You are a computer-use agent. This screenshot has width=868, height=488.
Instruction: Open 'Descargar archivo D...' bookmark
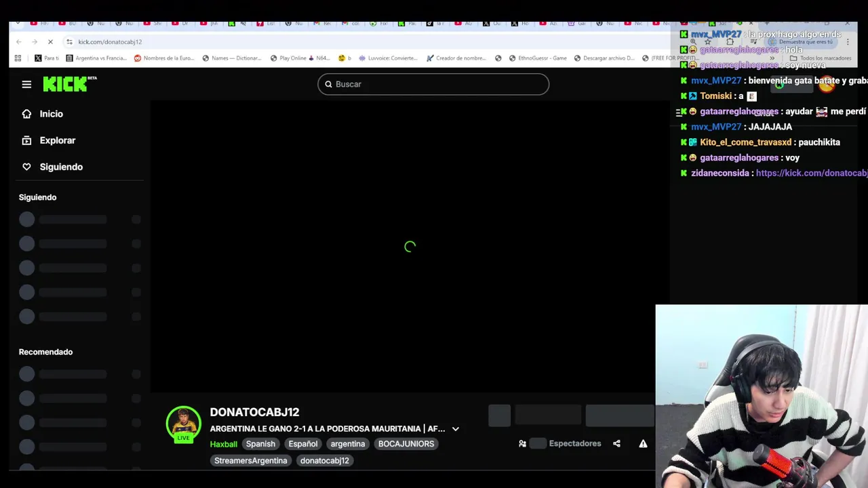click(x=604, y=58)
